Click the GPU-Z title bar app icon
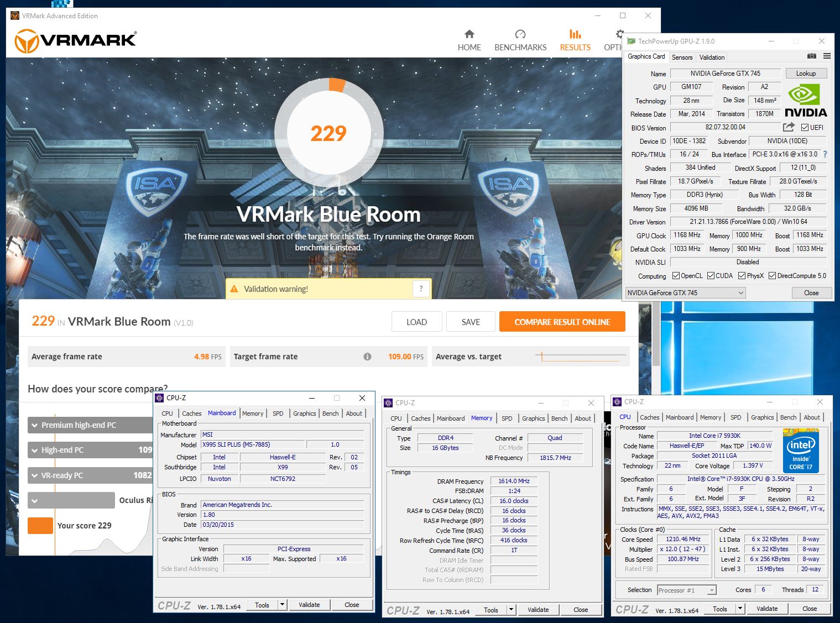 point(631,41)
